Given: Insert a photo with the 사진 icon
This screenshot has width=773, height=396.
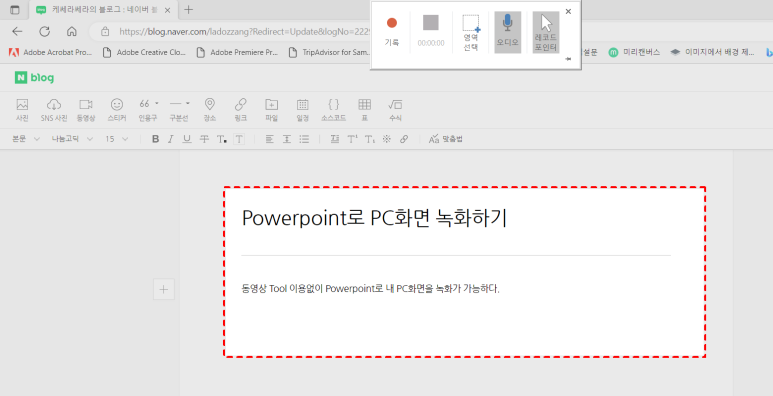Looking at the screenshot, I should [x=22, y=109].
